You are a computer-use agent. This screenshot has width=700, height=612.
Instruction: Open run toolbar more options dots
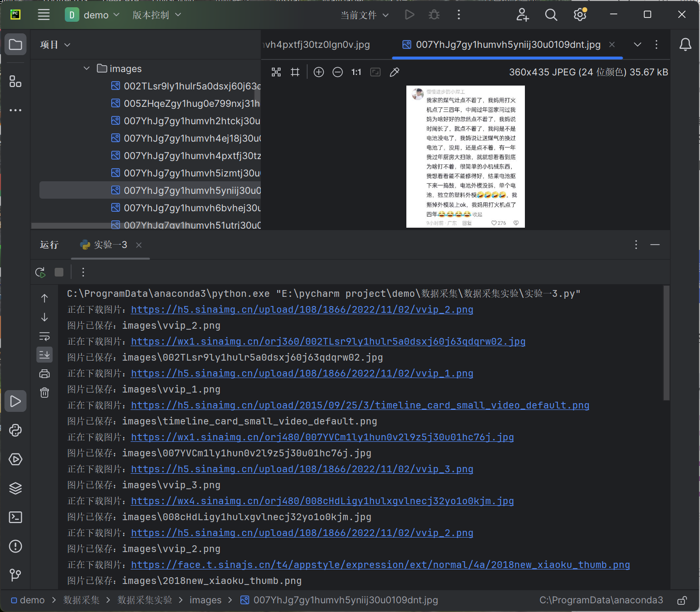pyautogui.click(x=83, y=272)
